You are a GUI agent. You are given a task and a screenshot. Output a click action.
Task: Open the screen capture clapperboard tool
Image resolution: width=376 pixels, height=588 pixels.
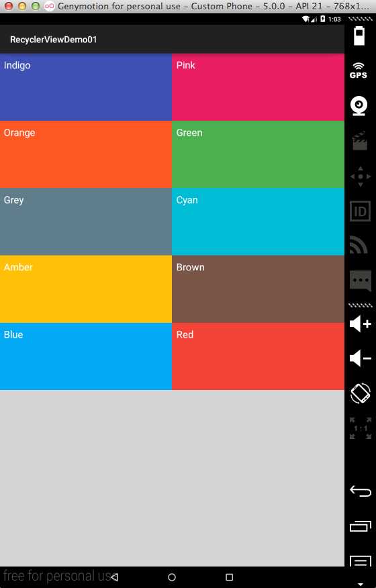359,141
